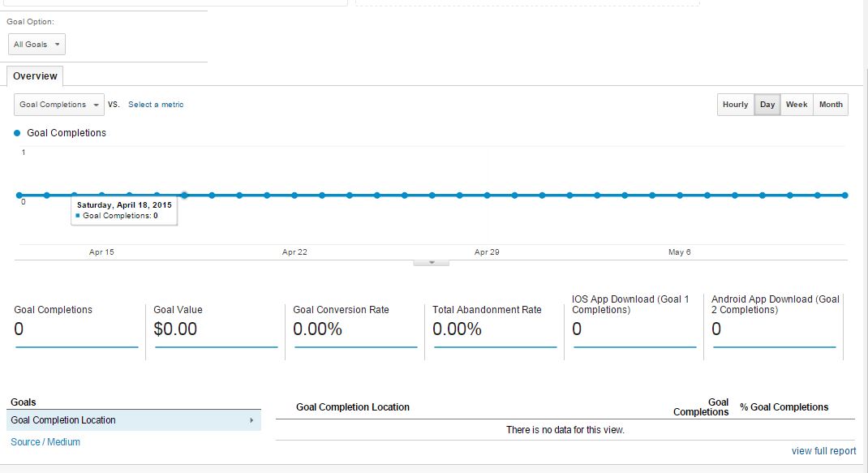Click the April 18 data point
Image resolution: width=868 pixels, height=473 pixels.
[184, 195]
